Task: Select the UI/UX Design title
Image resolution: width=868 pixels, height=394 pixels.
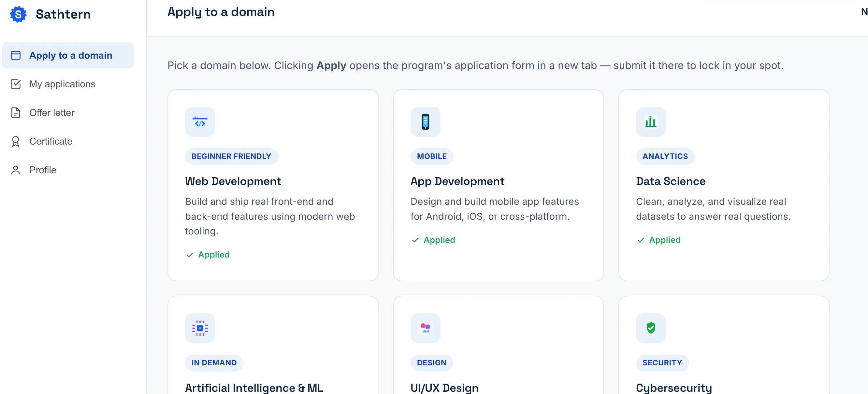Action: pos(444,387)
